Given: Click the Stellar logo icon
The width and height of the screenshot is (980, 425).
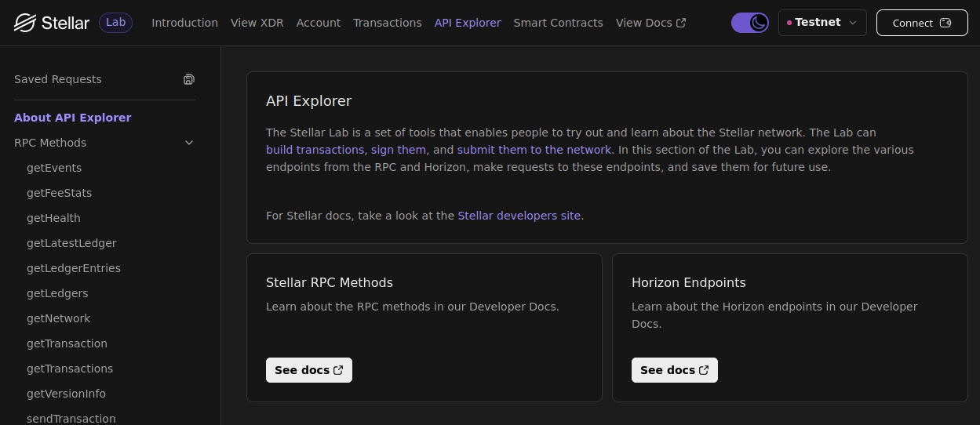Looking at the screenshot, I should click(x=26, y=23).
